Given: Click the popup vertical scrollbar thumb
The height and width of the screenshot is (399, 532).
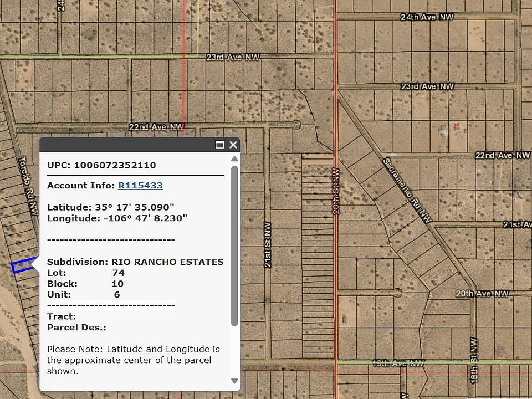Looking at the screenshot, I should pyautogui.click(x=234, y=244).
